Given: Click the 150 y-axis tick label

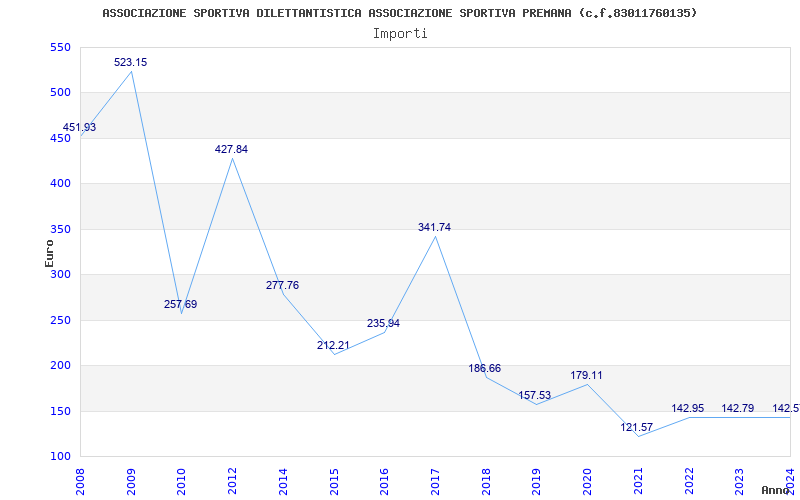Looking at the screenshot, I should coord(60,411).
